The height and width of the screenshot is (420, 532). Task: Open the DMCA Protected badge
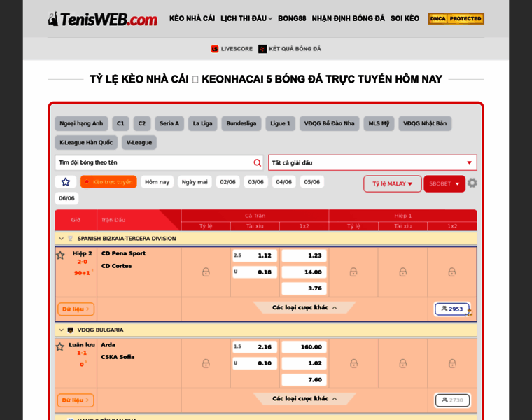coord(456,19)
